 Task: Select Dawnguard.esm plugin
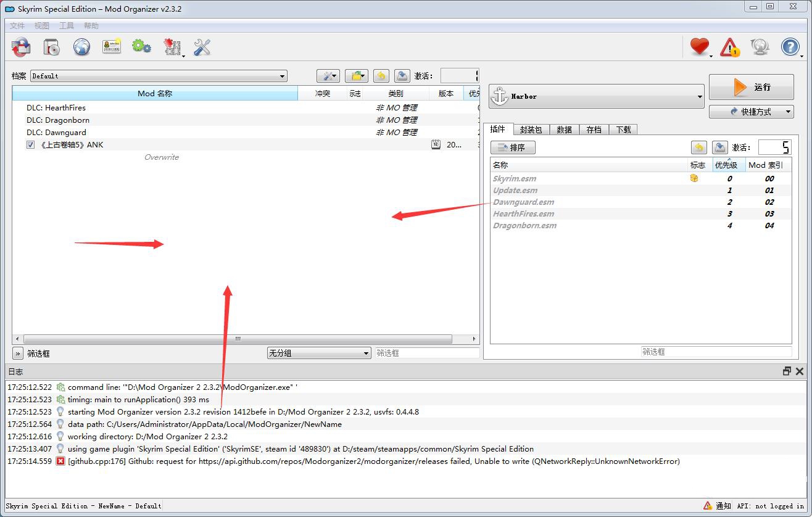[640, 202]
